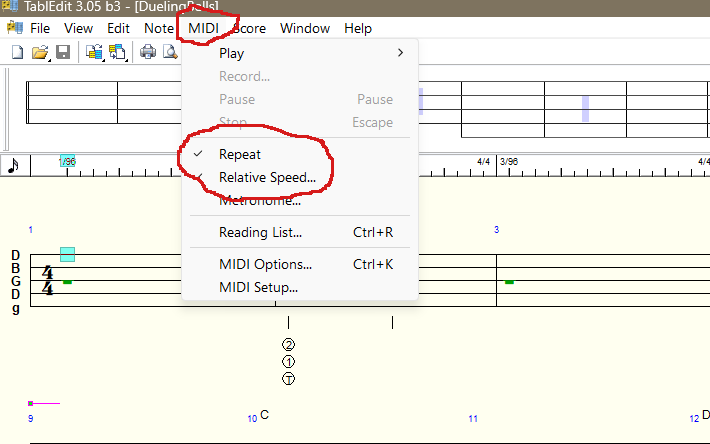The width and height of the screenshot is (710, 444).
Task: Select MIDI Setup menu entry
Action: coord(258,288)
